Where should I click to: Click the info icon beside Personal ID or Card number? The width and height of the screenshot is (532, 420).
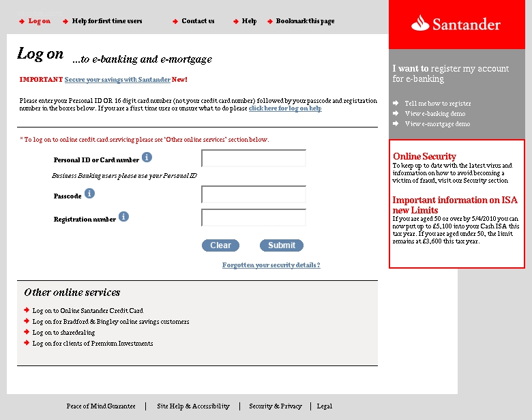click(147, 157)
